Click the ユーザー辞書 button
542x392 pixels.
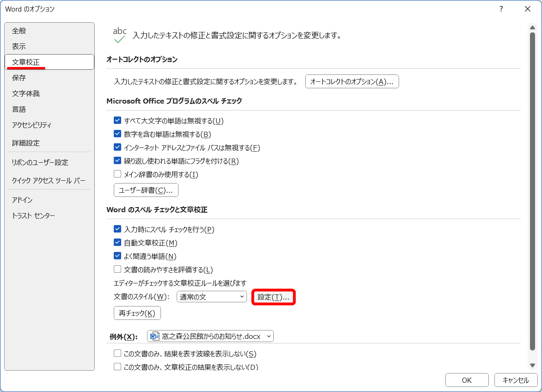tap(146, 190)
